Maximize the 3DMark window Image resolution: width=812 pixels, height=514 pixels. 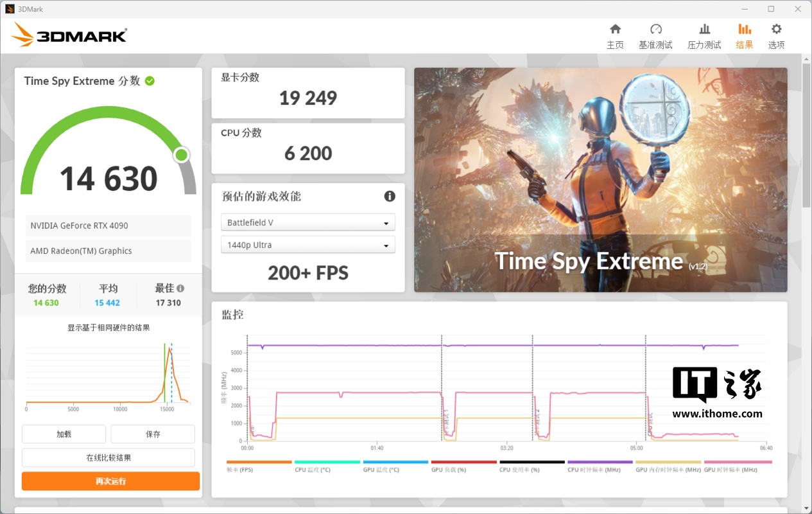click(x=771, y=9)
